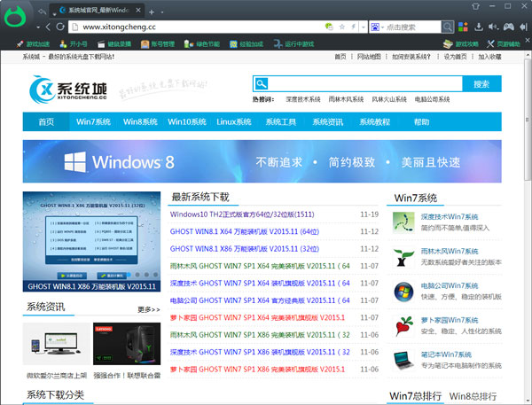Click the GHOST WIN8.1 X86 slideshow image
This screenshot has width=532, height=405.
click(91, 242)
